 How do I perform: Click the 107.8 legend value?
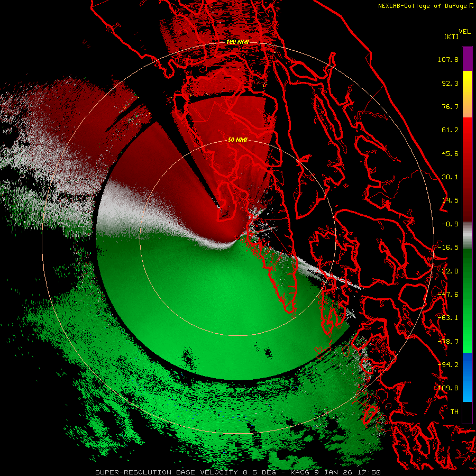point(448,59)
